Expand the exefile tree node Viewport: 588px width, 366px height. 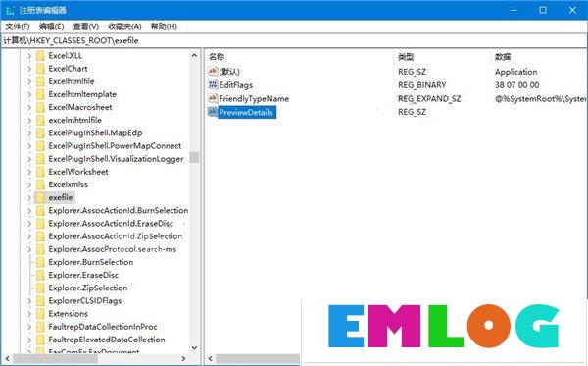click(x=29, y=197)
